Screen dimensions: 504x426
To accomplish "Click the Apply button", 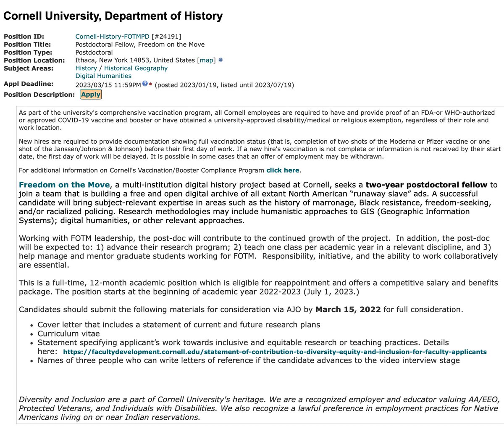I will pyautogui.click(x=91, y=95).
